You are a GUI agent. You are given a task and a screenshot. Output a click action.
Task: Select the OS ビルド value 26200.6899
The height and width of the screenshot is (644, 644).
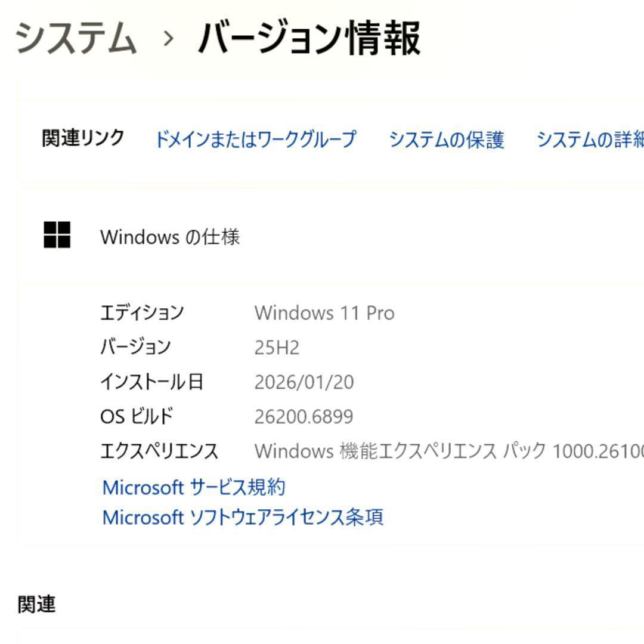tap(306, 416)
